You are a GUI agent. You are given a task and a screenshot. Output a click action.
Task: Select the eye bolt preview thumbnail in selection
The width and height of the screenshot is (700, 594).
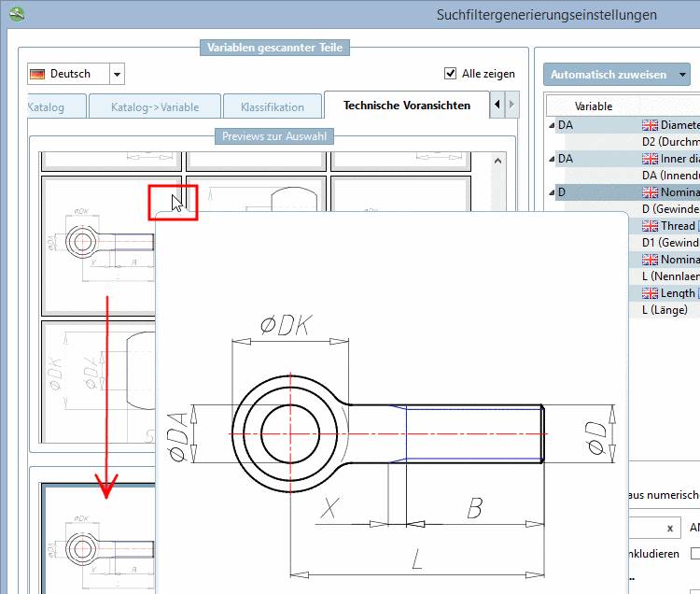point(99,246)
